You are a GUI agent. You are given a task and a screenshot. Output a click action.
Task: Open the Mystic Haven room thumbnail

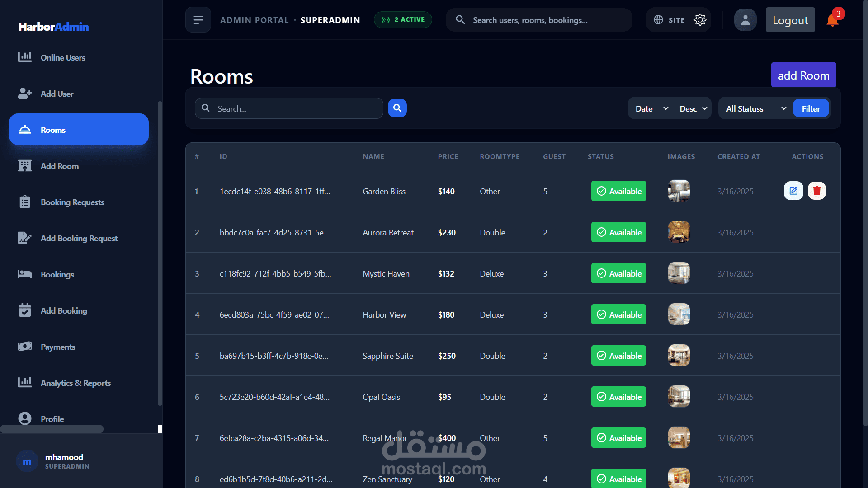(x=679, y=273)
